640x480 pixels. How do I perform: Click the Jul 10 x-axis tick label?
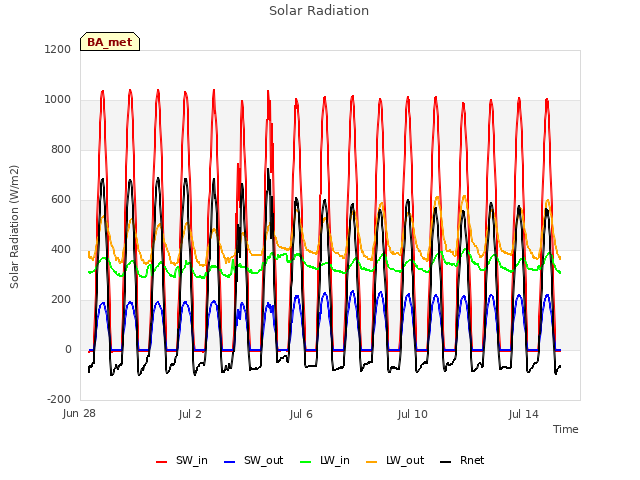pyautogui.click(x=412, y=414)
